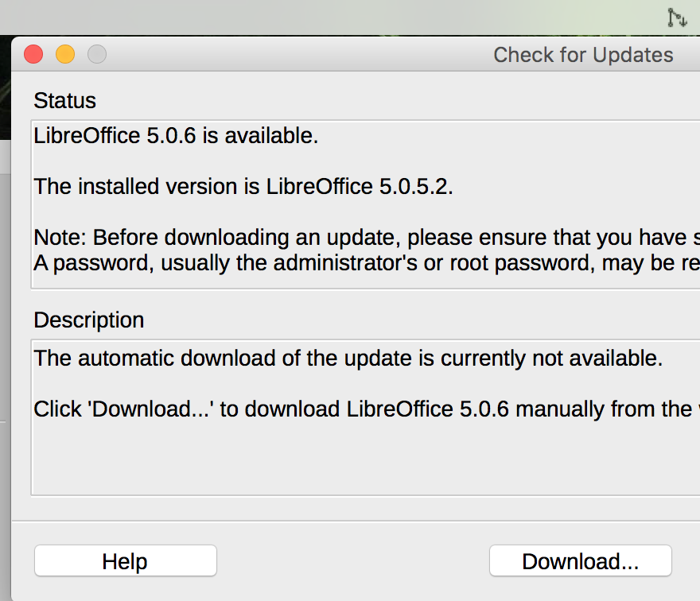Open the branching-arrow menu bar icon
The height and width of the screenshot is (601, 700).
click(x=677, y=17)
